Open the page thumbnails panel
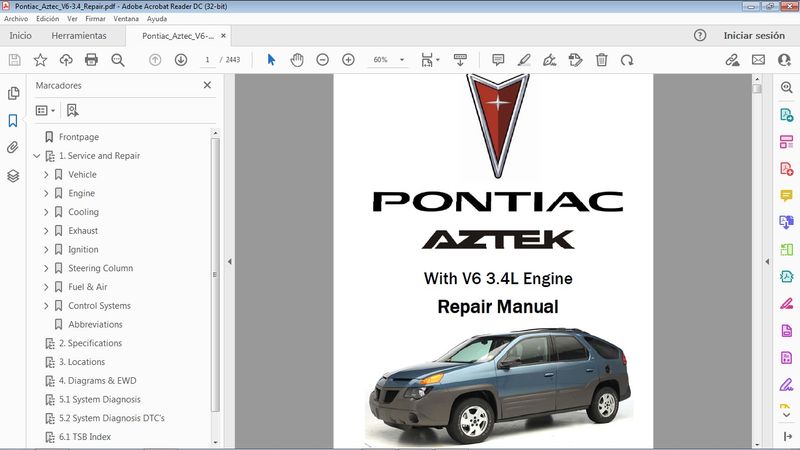Screen dimensions: 800x450 13,93
